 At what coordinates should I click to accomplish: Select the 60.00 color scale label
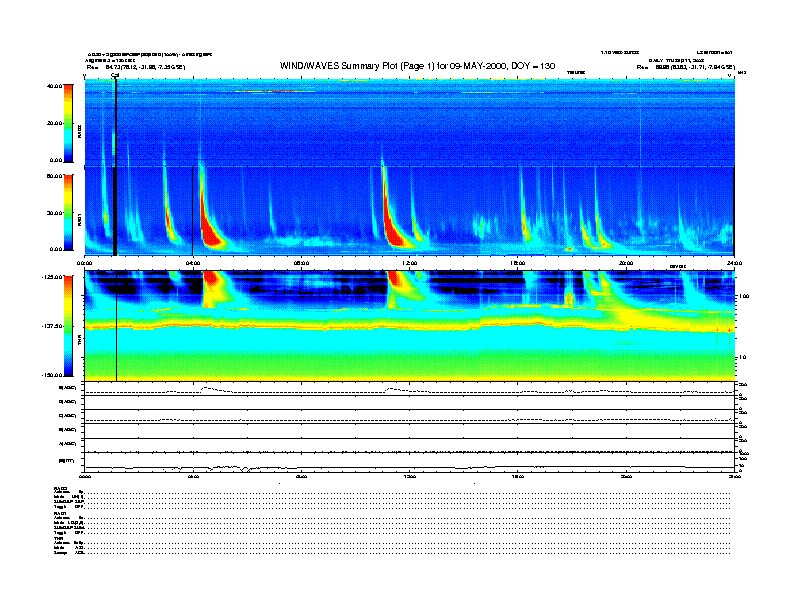click(x=55, y=176)
